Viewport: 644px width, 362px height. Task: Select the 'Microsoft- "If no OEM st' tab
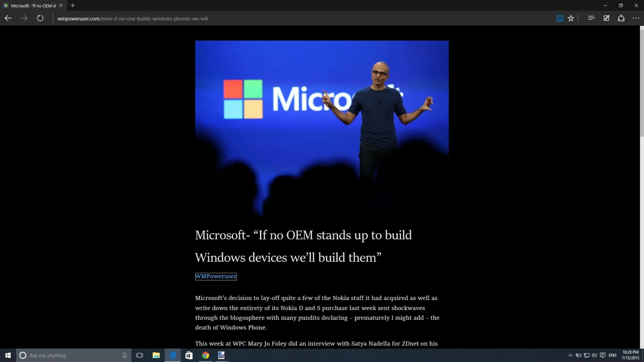(33, 6)
